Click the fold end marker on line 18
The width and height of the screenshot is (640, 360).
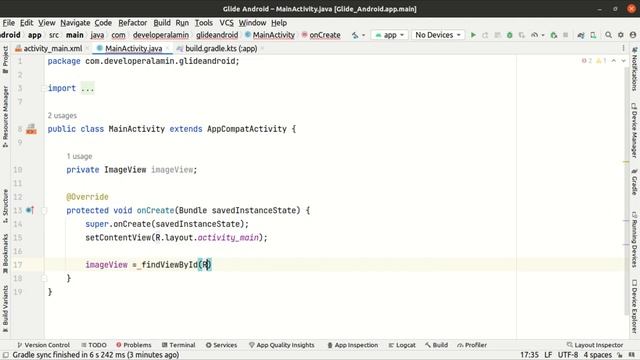tap(44, 278)
